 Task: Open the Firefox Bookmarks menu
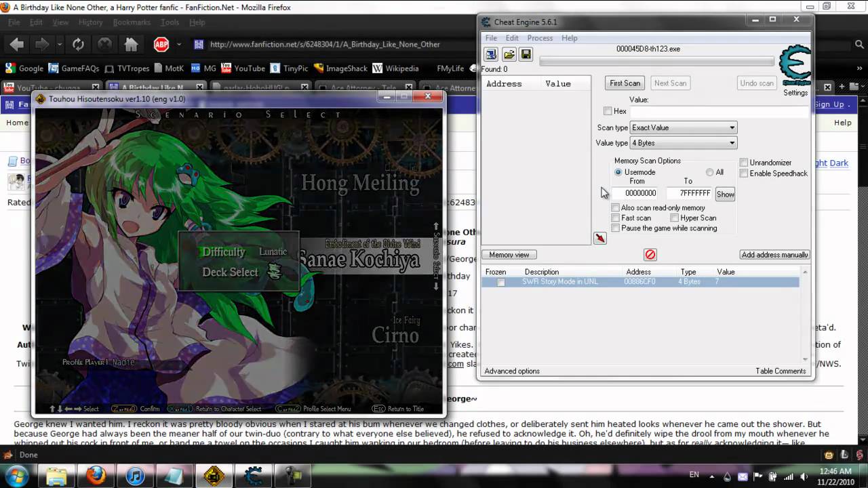click(132, 22)
